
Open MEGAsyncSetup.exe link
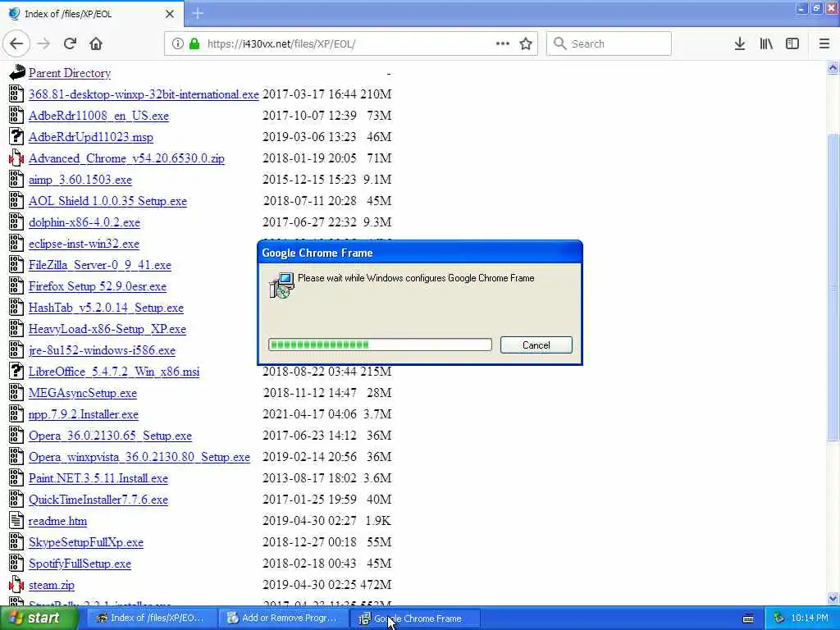[83, 393]
